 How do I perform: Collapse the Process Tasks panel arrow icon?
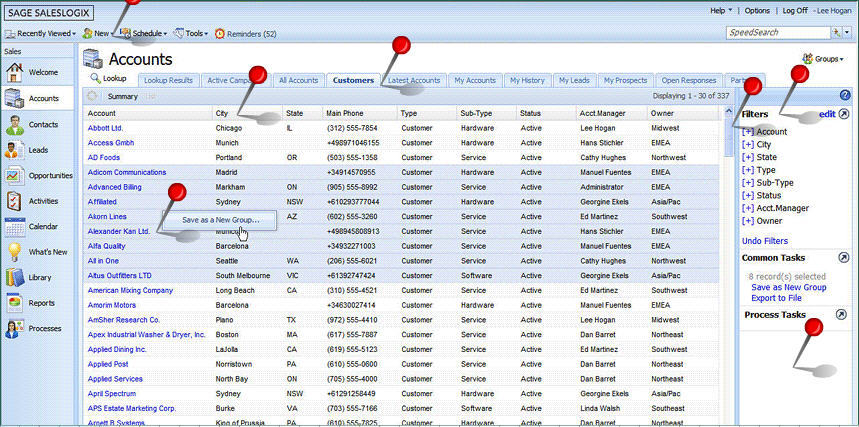tap(841, 314)
